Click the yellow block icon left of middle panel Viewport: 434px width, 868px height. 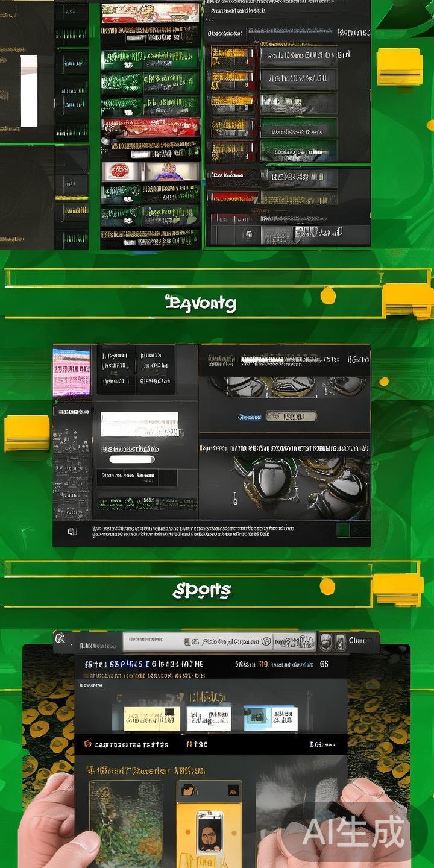click(27, 433)
